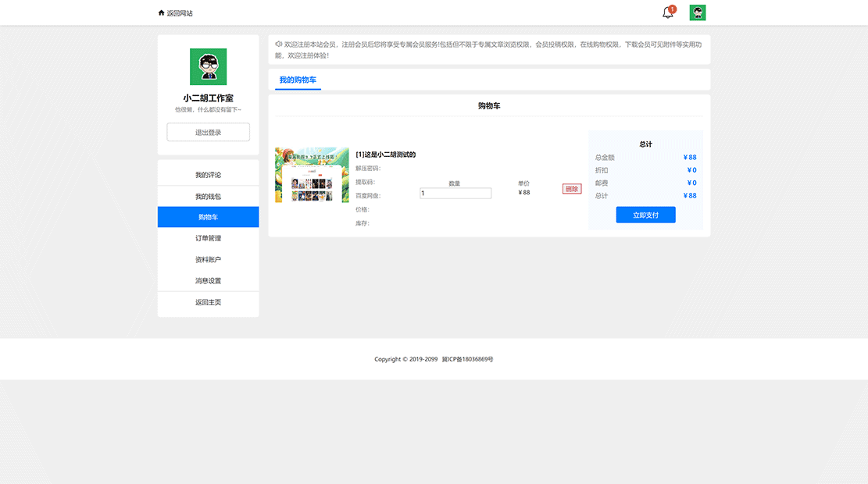The width and height of the screenshot is (868, 484).
Task: Open 我的钱包 from the sidebar
Action: pos(207,194)
